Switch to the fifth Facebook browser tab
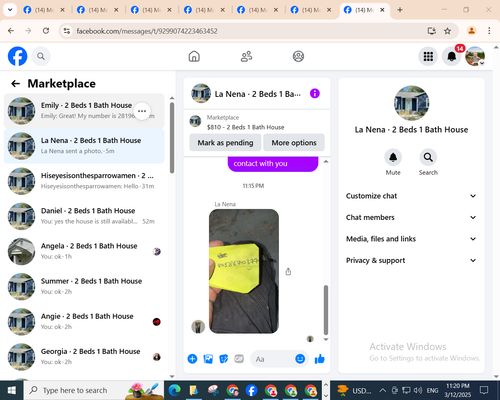This screenshot has width=500, height=400. (x=257, y=10)
